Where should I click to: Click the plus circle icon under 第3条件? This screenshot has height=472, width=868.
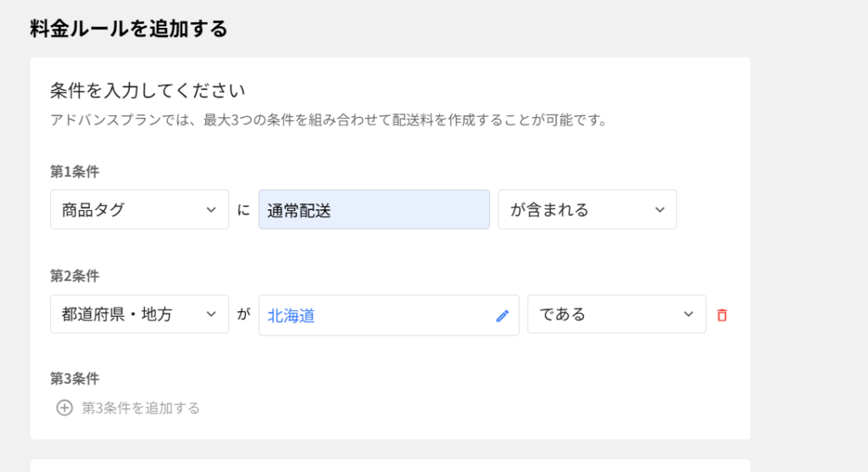[x=64, y=408]
